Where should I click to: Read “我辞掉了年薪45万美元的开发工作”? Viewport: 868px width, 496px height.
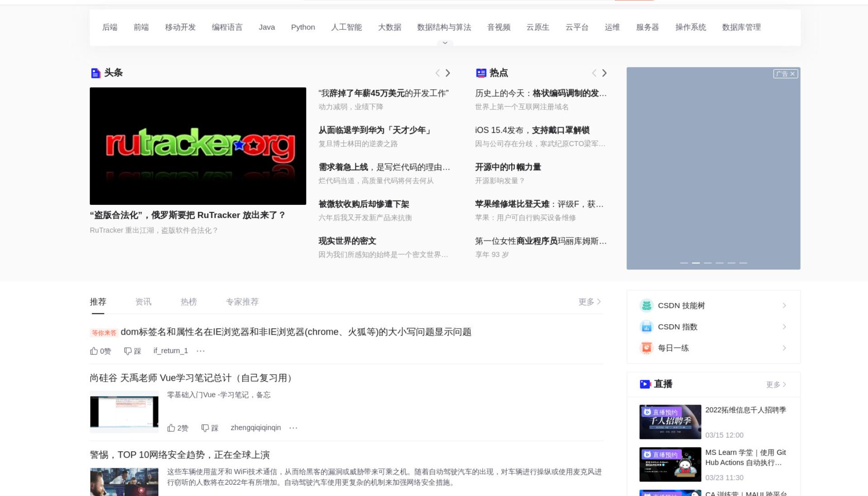point(383,93)
